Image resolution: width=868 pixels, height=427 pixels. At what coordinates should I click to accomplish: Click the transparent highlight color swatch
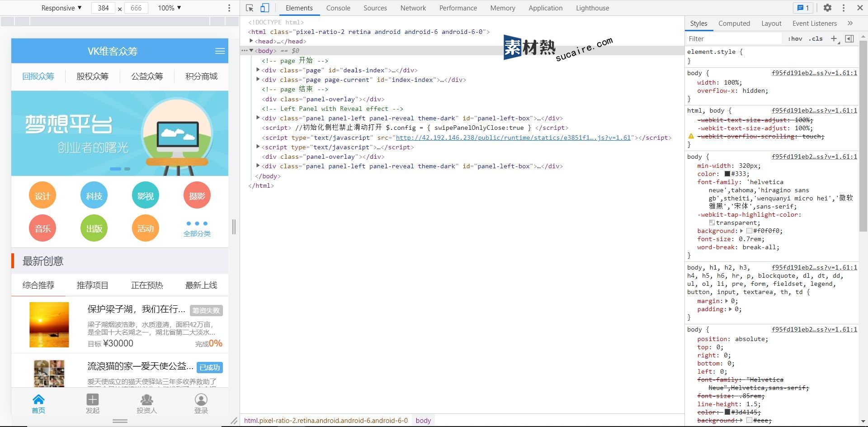712,223
